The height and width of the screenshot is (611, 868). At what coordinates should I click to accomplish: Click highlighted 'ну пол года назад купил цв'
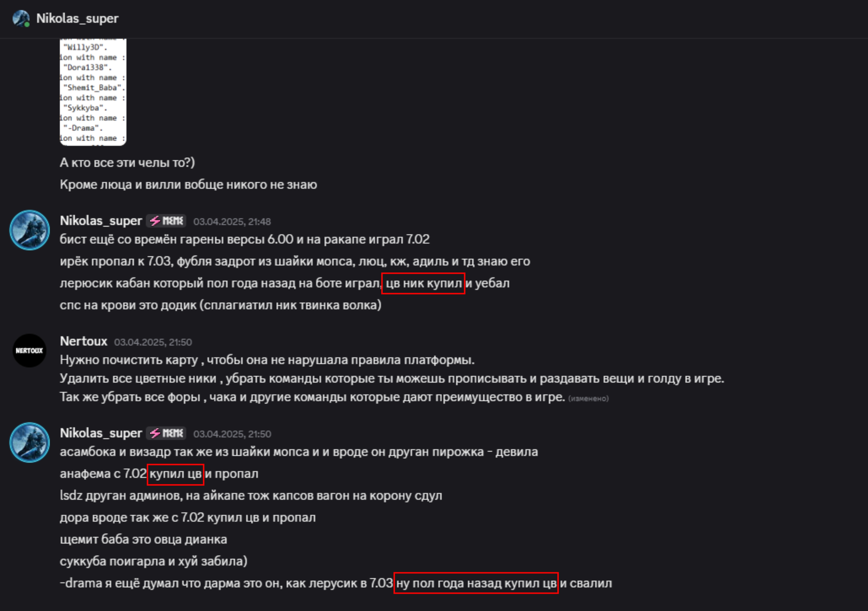[476, 583]
